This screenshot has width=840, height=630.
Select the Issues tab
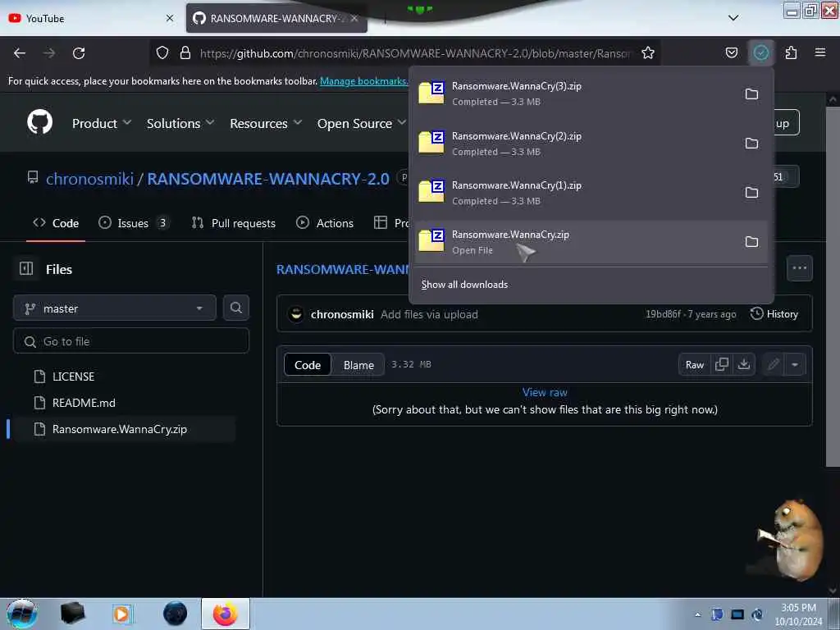coord(134,223)
